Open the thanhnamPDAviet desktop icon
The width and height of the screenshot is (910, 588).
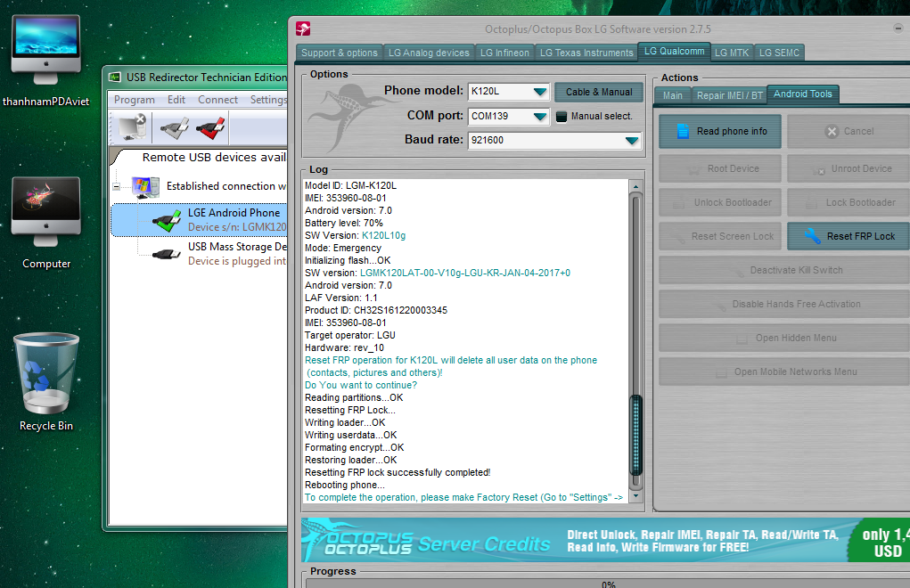[x=45, y=61]
